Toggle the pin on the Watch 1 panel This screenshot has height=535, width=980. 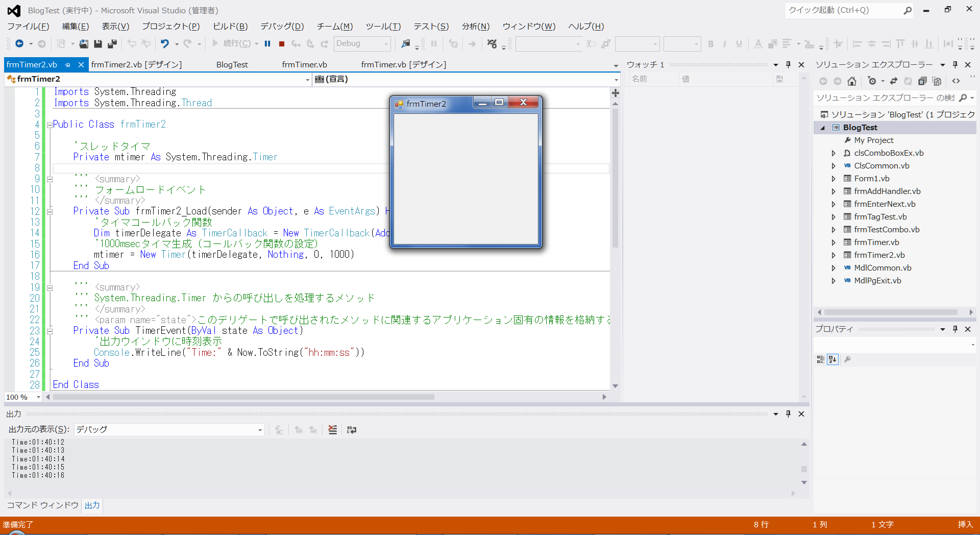pos(788,65)
